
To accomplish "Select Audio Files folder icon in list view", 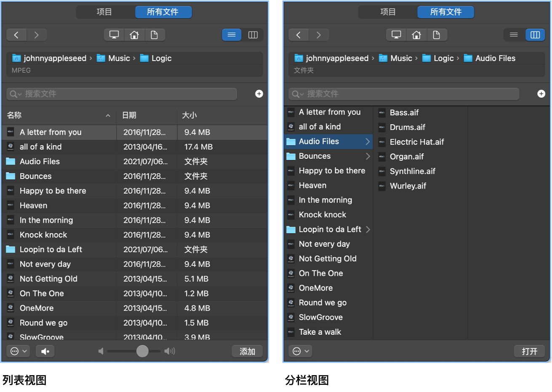I will pos(11,161).
